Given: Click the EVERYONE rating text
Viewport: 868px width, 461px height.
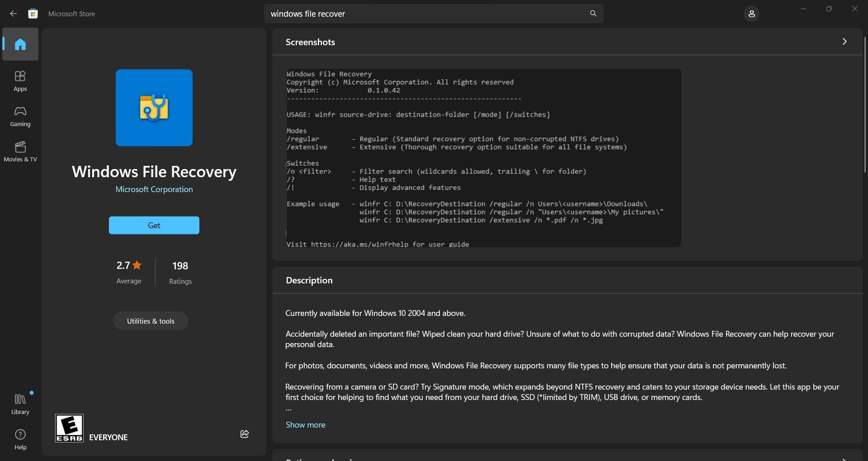Looking at the screenshot, I should pos(108,437).
